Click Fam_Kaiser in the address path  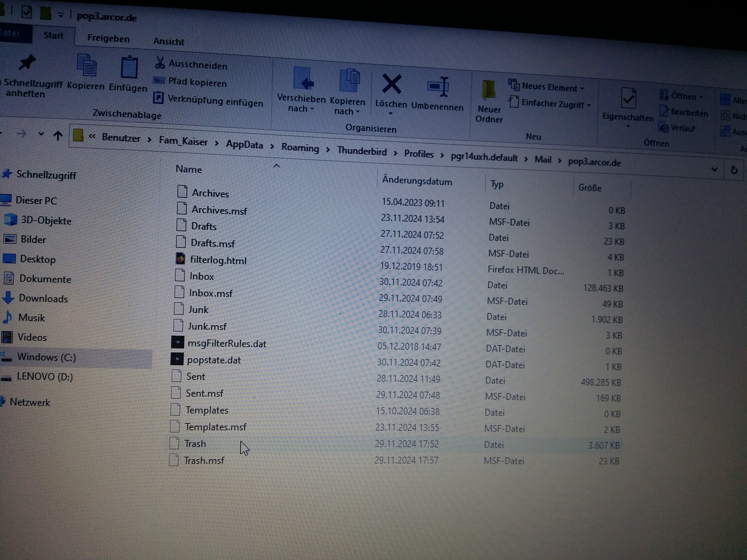tap(183, 141)
